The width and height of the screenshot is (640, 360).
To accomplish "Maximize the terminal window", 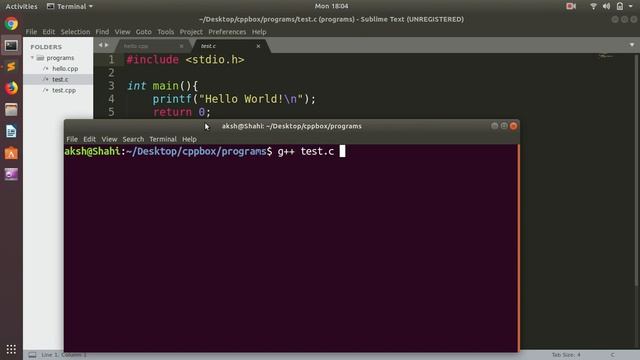I will [504, 126].
